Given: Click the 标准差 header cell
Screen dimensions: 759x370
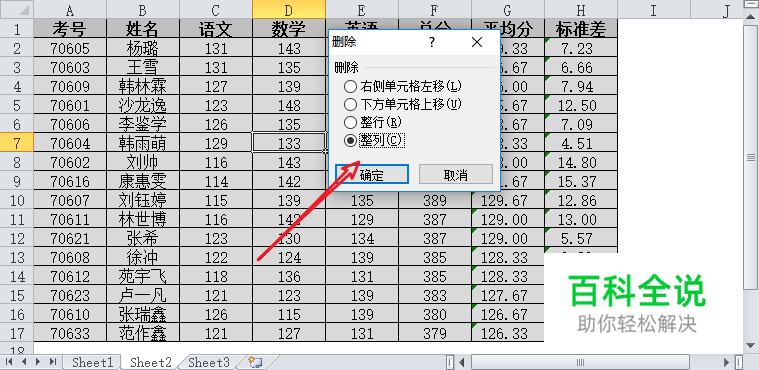Looking at the screenshot, I should pyautogui.click(x=581, y=29).
